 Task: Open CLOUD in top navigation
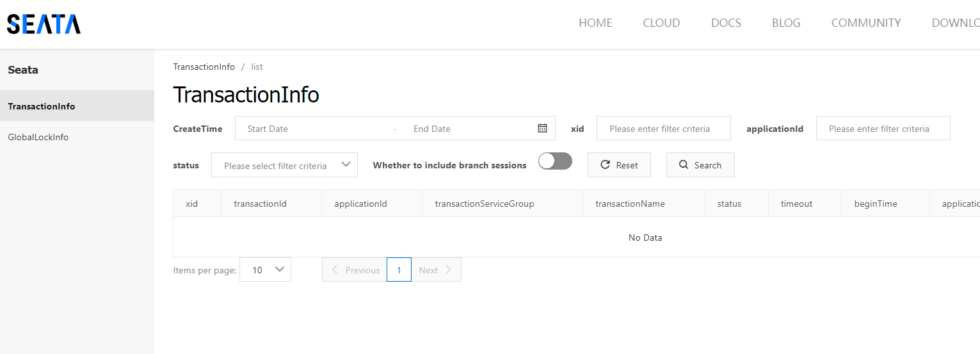(661, 23)
